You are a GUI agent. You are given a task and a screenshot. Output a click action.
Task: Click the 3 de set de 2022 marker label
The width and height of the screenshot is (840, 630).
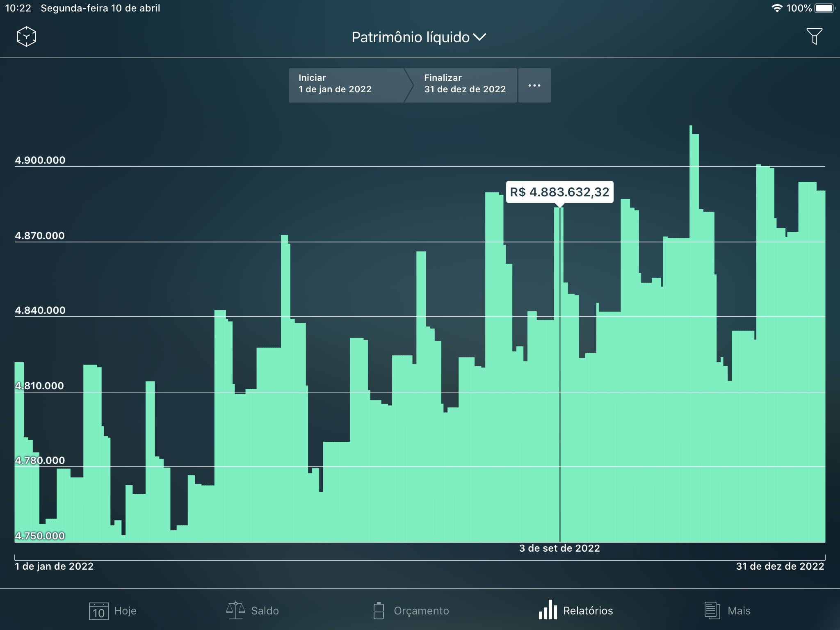tap(559, 548)
